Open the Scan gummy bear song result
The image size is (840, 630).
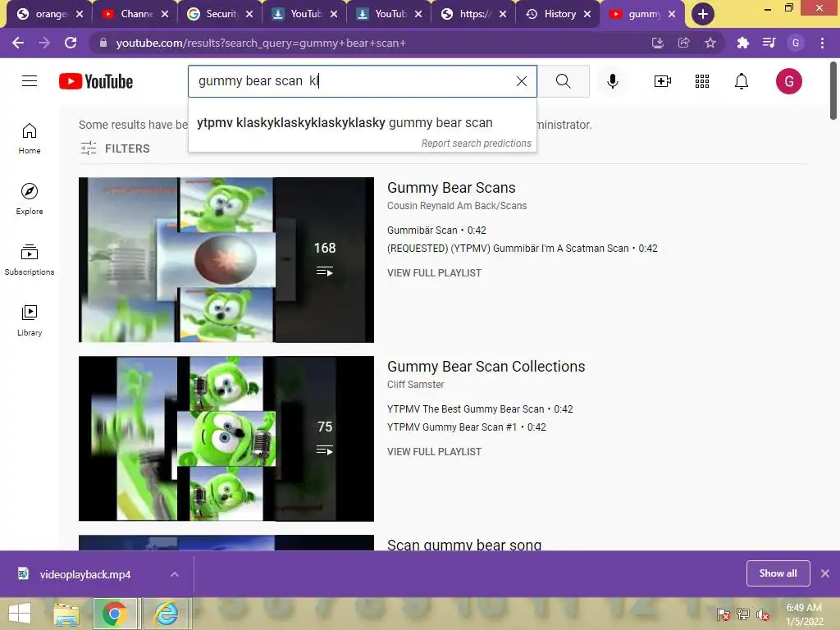tap(464, 544)
